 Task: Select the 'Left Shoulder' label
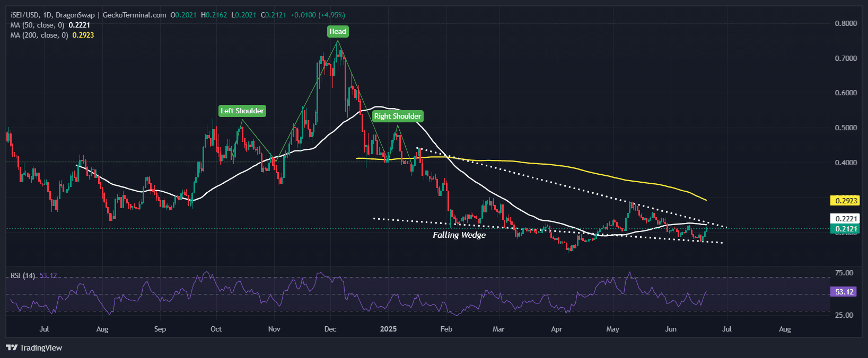point(242,111)
